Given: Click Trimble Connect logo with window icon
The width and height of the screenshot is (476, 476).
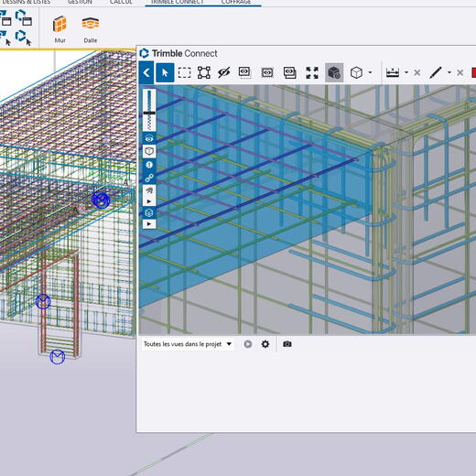Looking at the screenshot, I should pos(24,17).
